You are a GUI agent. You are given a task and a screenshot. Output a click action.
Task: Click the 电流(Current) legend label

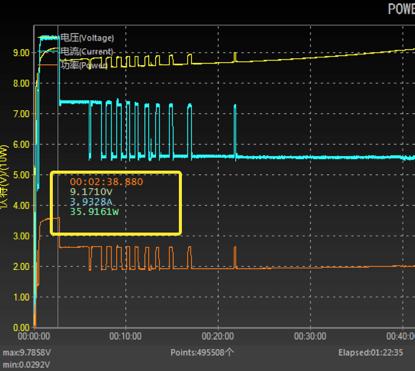coord(87,51)
